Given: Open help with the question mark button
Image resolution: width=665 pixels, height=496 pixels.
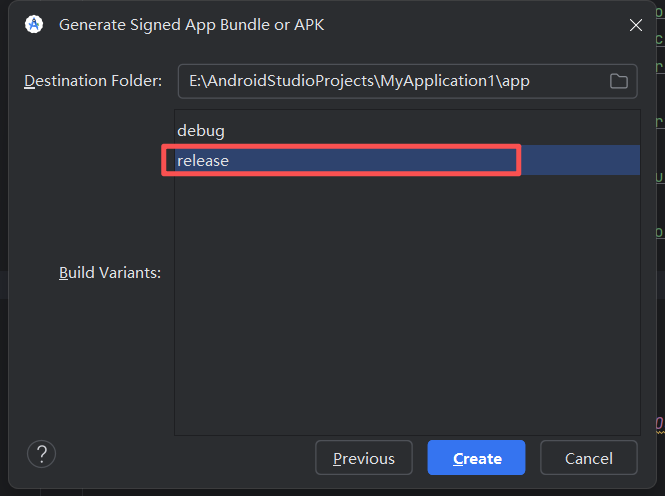Looking at the screenshot, I should pyautogui.click(x=41, y=454).
